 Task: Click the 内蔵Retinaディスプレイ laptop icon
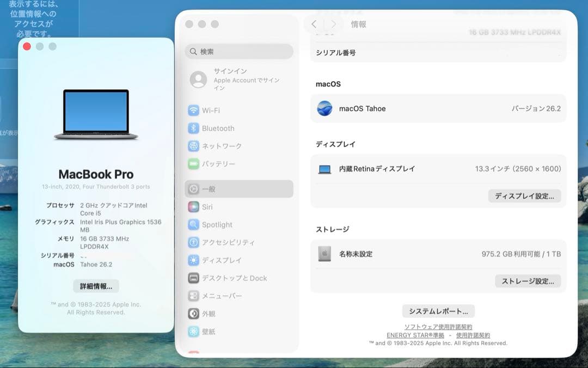(324, 169)
